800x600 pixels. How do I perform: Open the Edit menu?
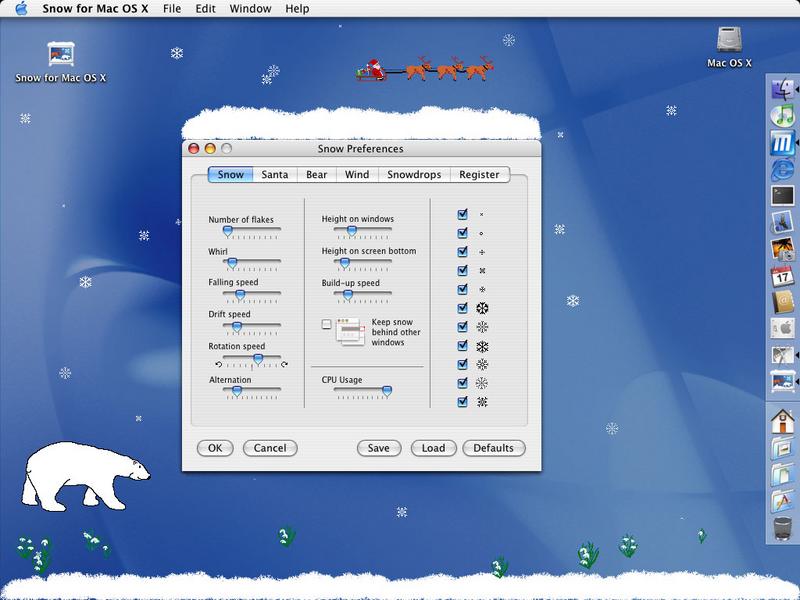point(205,9)
